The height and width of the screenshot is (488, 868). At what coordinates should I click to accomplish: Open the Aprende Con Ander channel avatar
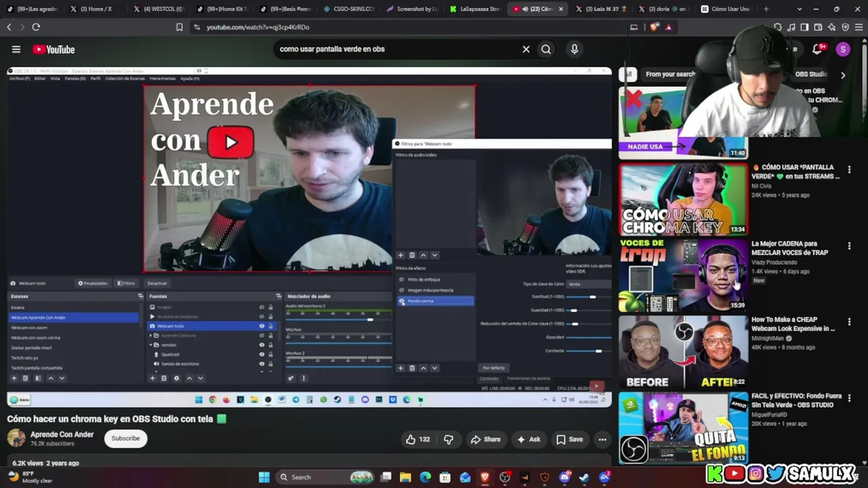(16, 438)
